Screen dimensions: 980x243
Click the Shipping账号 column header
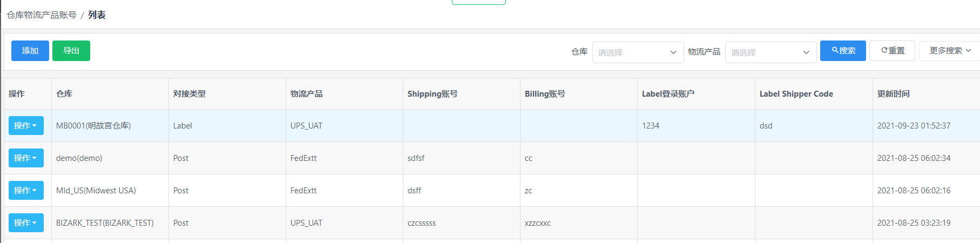point(432,94)
